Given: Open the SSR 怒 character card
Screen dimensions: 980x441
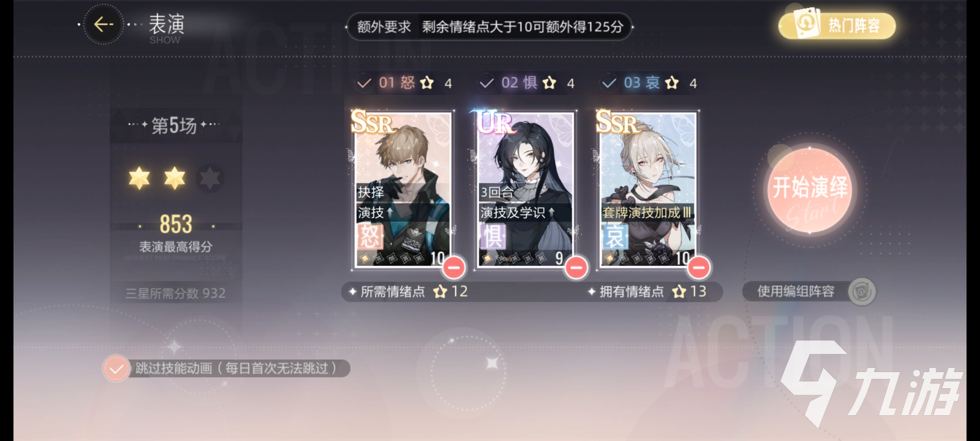Looking at the screenshot, I should pos(403,189).
